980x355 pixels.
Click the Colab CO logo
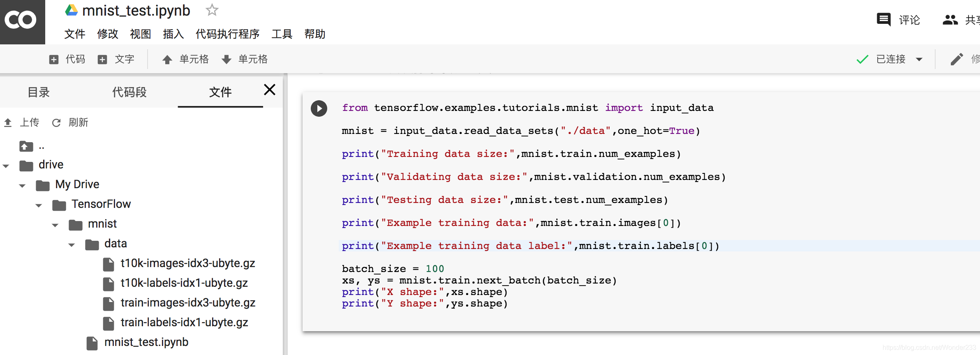tap(21, 20)
